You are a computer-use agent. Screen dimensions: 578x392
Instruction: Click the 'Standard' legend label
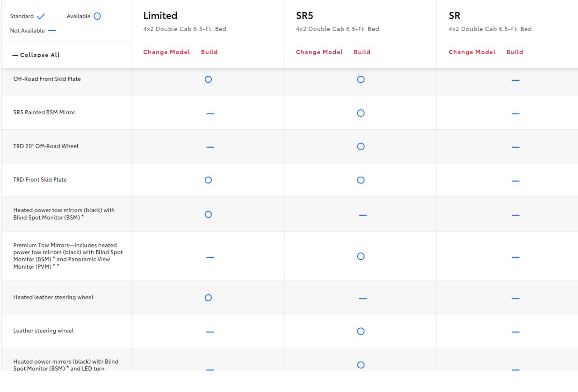tap(22, 16)
